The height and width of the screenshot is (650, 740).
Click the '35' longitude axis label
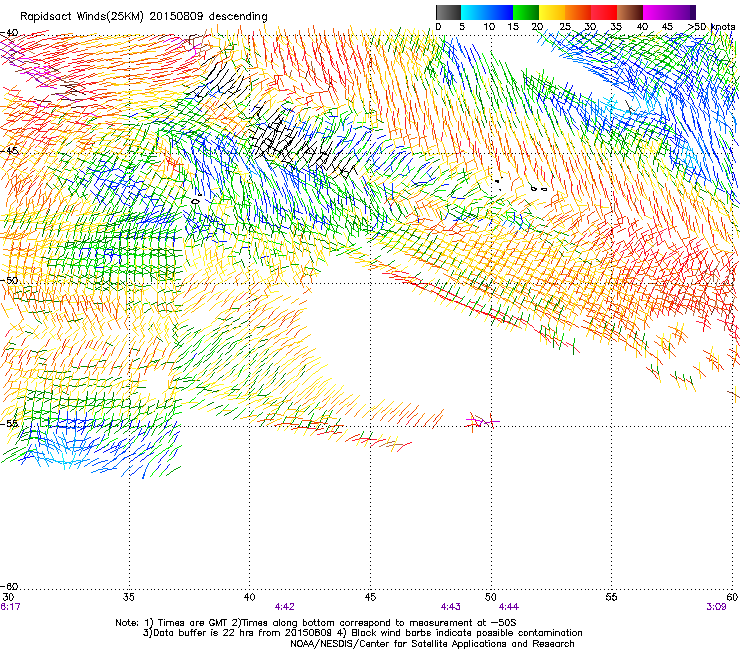click(128, 597)
